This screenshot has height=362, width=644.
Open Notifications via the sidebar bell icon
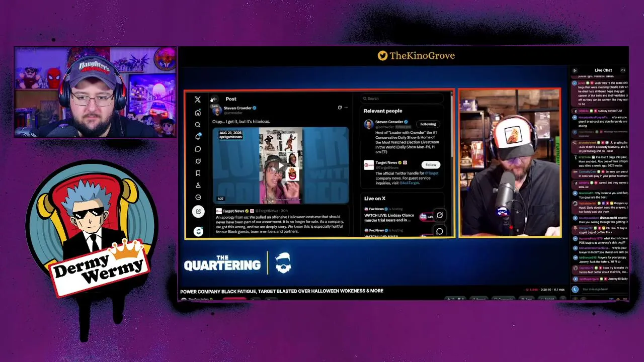coord(198,137)
